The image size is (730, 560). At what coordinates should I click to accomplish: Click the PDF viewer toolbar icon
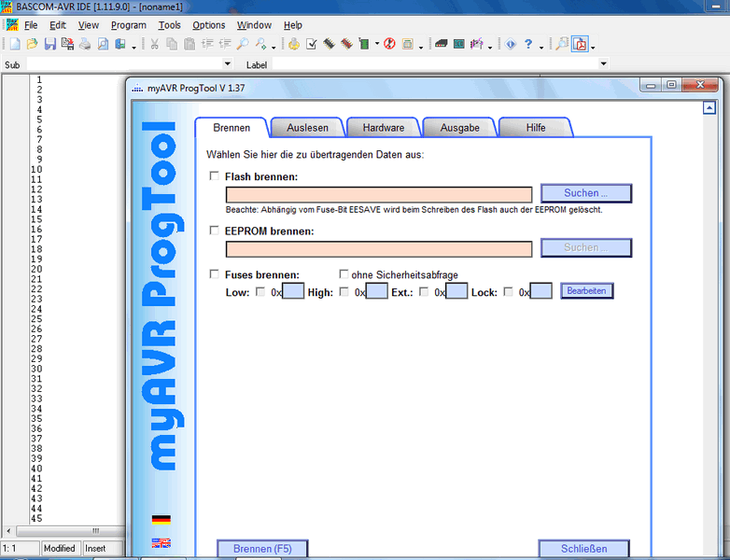[x=580, y=44]
